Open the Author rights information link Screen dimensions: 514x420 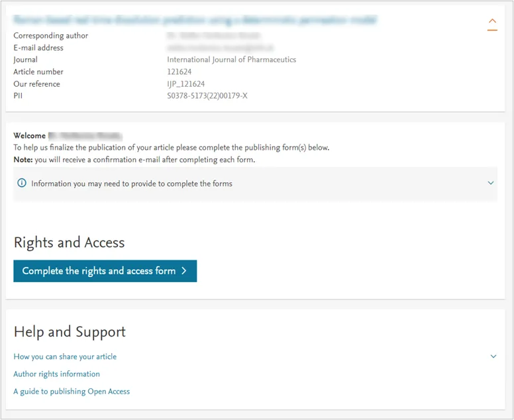(x=57, y=374)
